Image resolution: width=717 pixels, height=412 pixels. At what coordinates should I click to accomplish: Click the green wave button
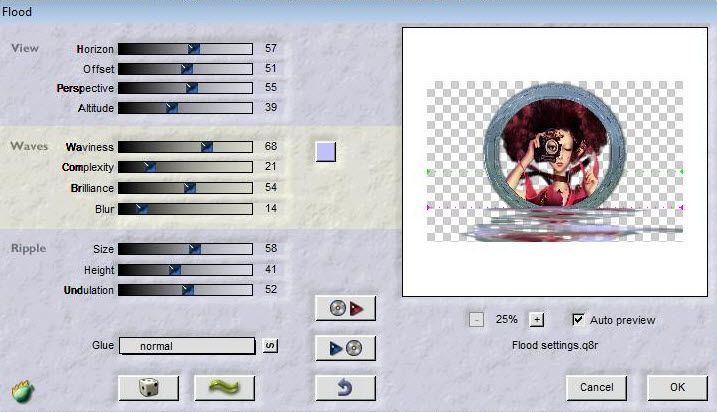(x=224, y=388)
